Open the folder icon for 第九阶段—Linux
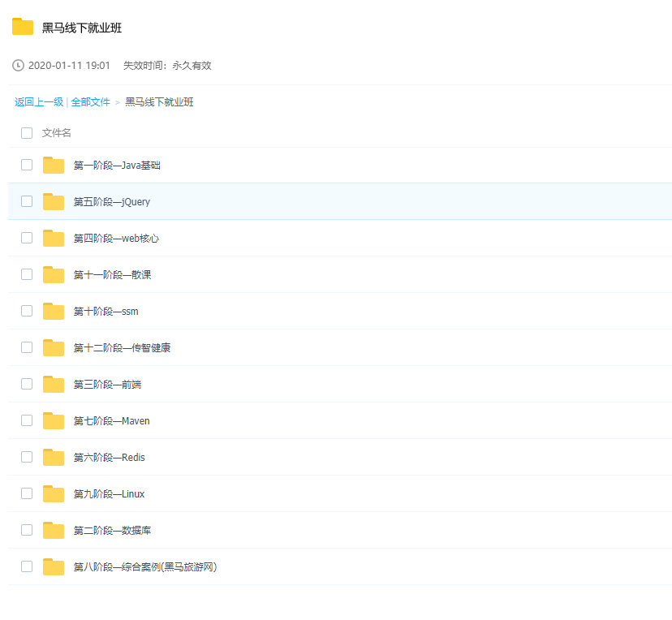The image size is (672, 620). tap(54, 494)
